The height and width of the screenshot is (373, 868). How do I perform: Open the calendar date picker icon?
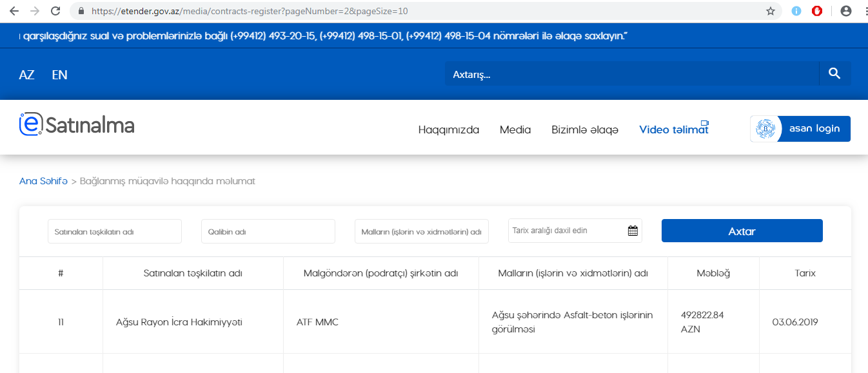633,231
